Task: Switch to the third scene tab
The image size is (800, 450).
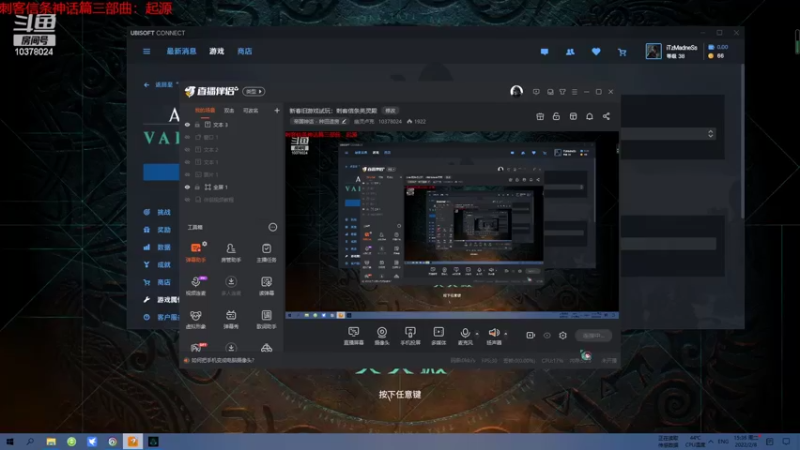Action: (251, 110)
